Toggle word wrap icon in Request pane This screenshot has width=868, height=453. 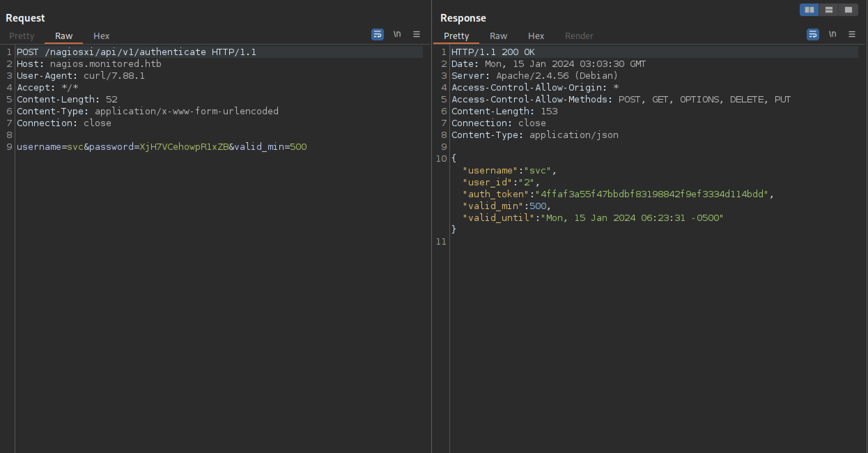click(377, 34)
